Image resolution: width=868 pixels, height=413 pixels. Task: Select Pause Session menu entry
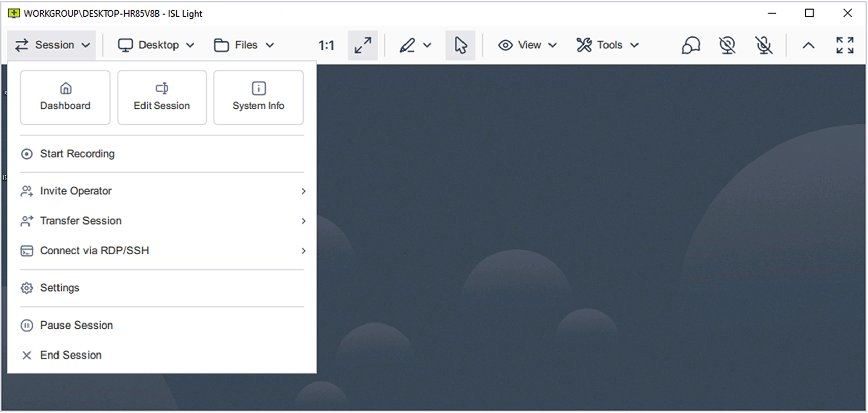[76, 326]
